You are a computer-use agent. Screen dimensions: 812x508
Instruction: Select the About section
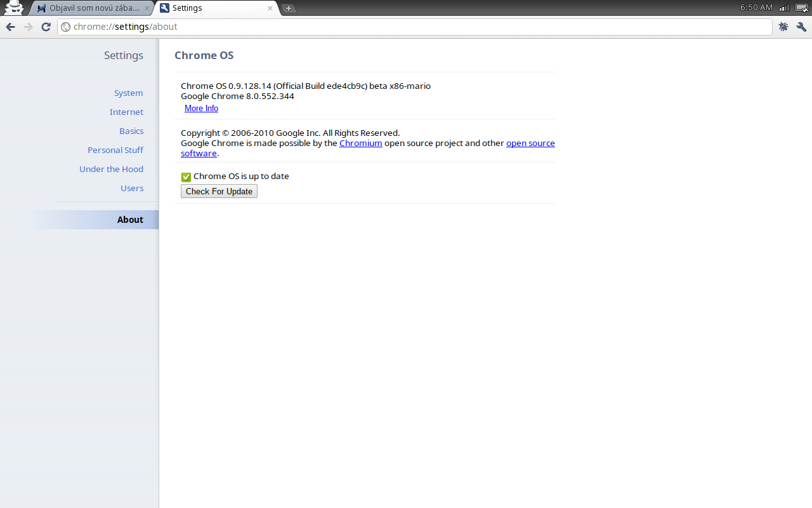point(94,220)
